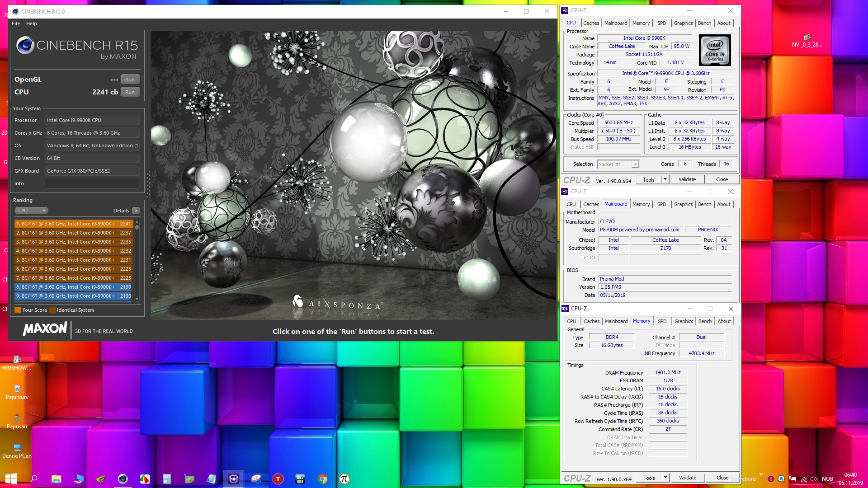Expand ranking Details arrow
Viewport: 868px width, 488px height.
136,211
